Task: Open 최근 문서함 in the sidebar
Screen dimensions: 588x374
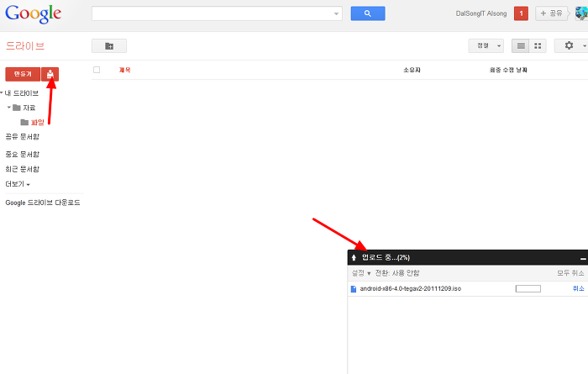Action: coord(23,169)
